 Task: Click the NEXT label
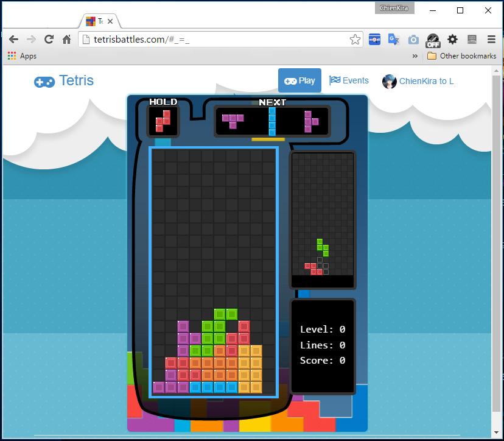[x=272, y=102]
